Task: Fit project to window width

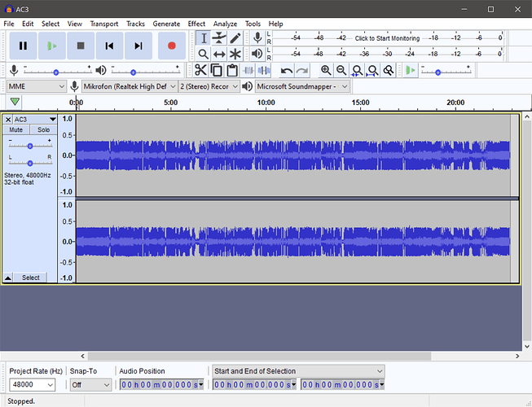Action: coord(372,70)
